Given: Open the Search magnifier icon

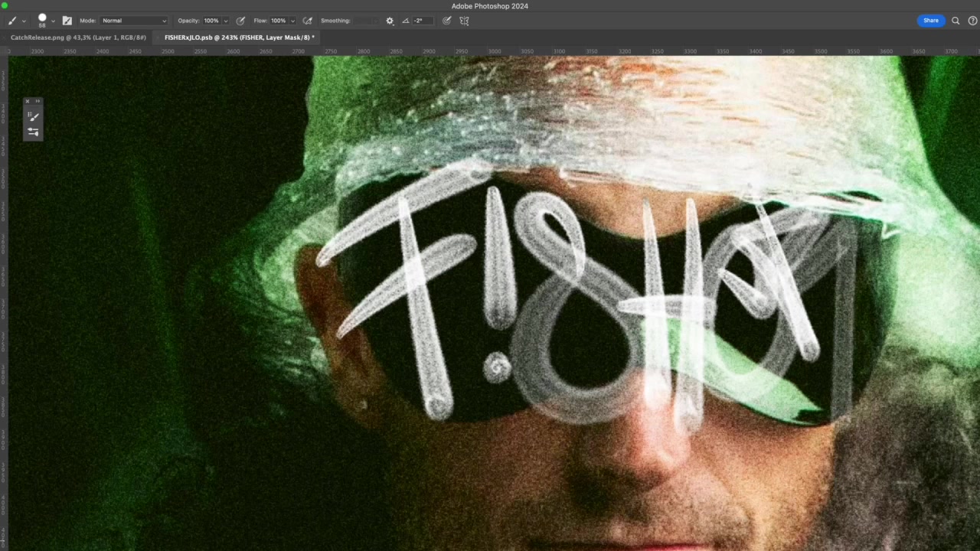Looking at the screenshot, I should (955, 21).
